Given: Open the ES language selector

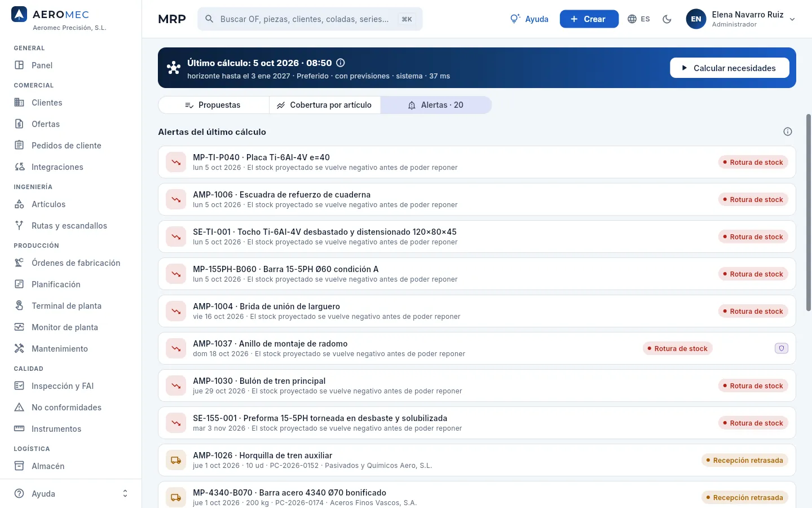Looking at the screenshot, I should [639, 19].
